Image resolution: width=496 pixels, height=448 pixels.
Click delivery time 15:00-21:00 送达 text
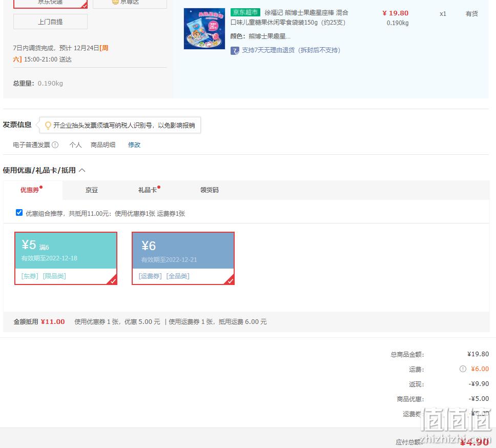[48, 59]
